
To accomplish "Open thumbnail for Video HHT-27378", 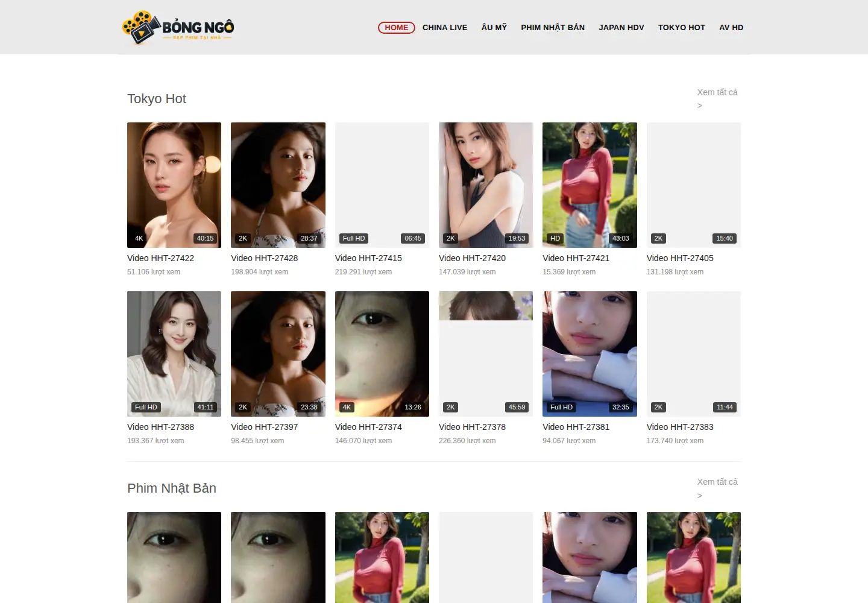I will pos(486,354).
